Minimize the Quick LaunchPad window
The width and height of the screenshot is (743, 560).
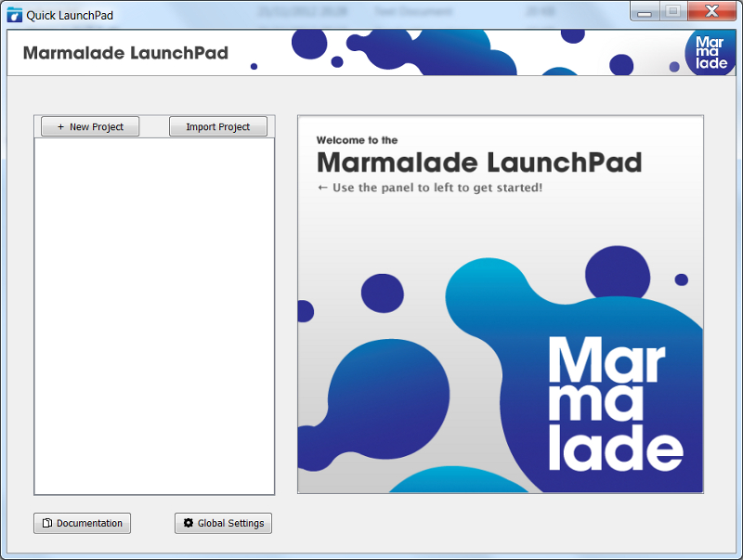[x=644, y=11]
